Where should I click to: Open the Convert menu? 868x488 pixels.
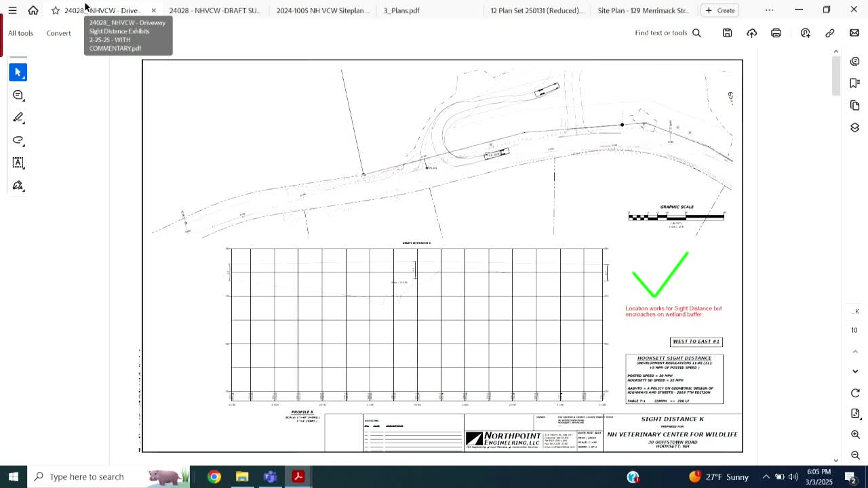point(58,33)
